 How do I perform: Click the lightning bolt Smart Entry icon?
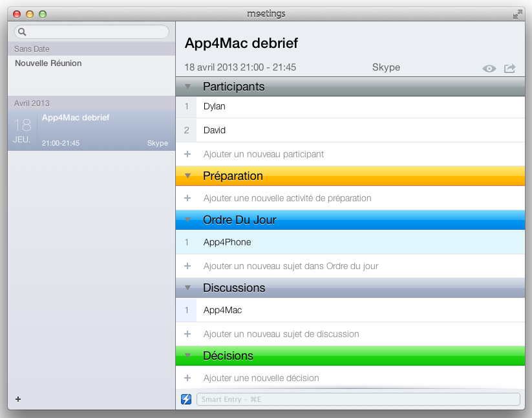(x=186, y=399)
